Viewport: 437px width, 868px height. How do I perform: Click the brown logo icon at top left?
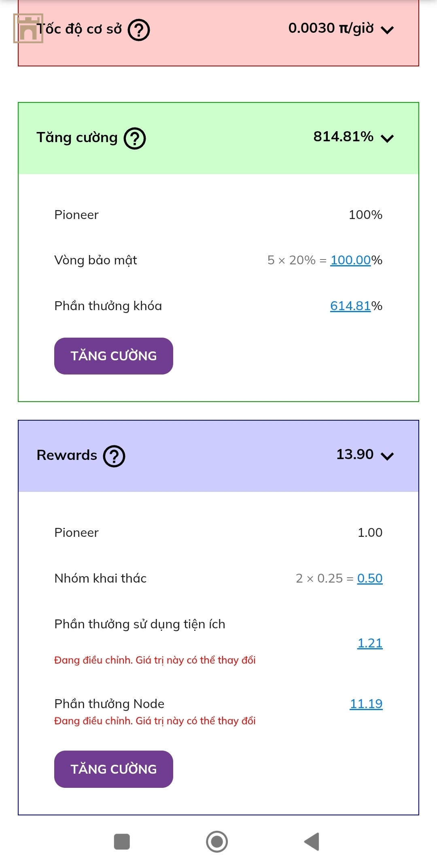coord(28,28)
